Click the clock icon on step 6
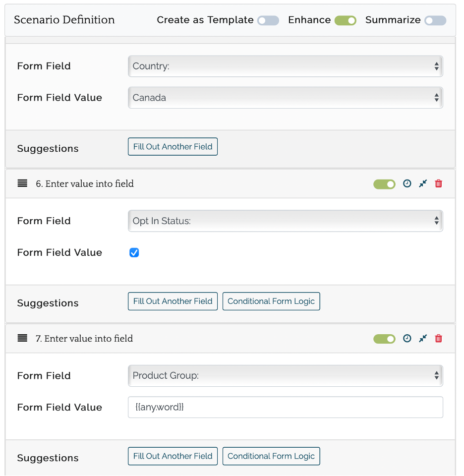This screenshot has width=464, height=476. pos(407,184)
